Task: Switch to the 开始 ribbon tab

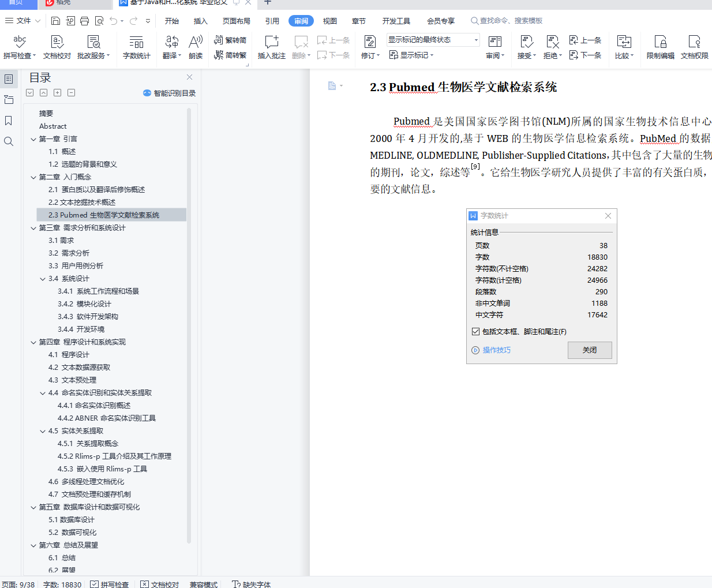Action: coord(172,21)
